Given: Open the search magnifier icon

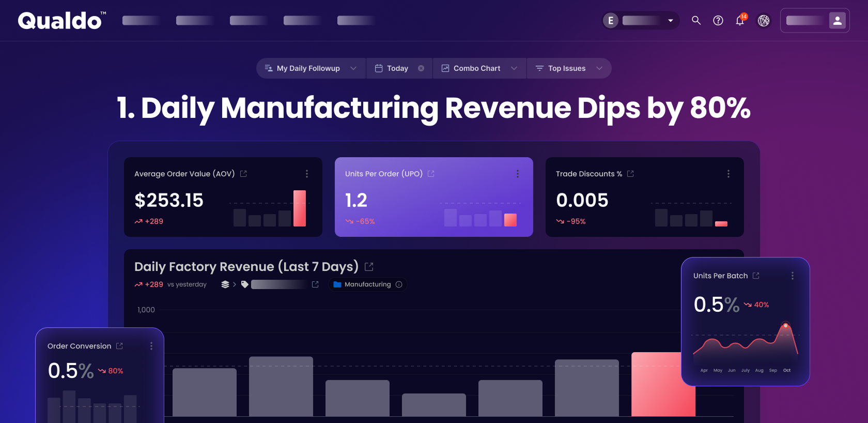Looking at the screenshot, I should (696, 21).
